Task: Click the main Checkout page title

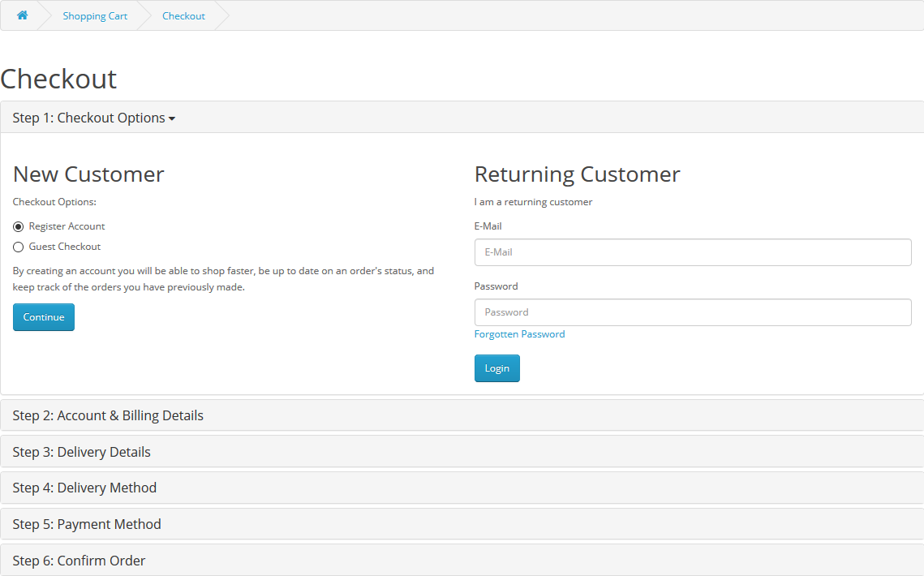Action: [x=58, y=79]
